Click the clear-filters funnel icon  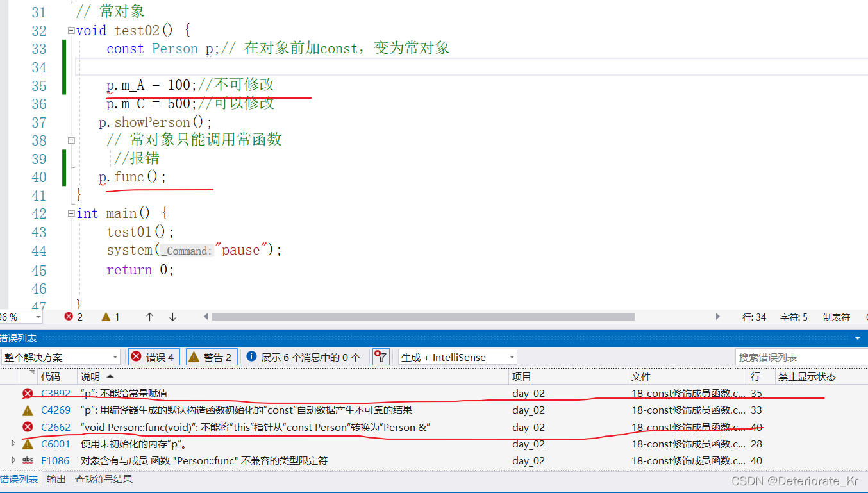click(381, 357)
